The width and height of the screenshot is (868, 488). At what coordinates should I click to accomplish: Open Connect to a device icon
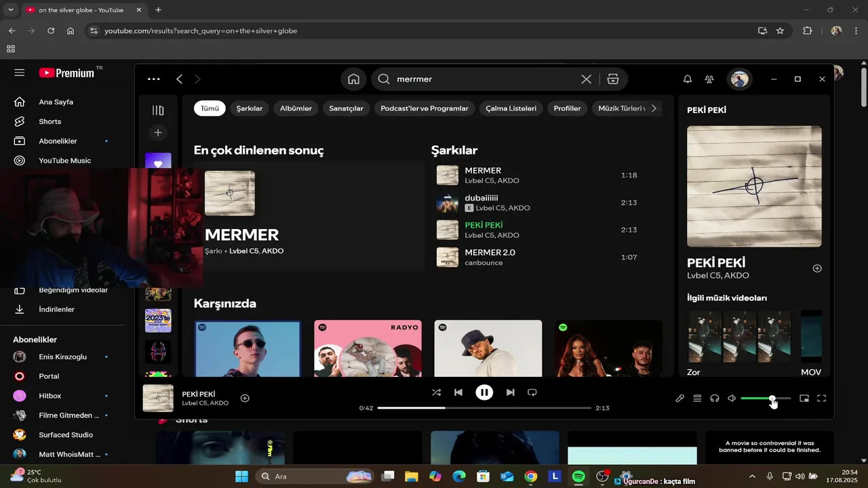tap(715, 399)
